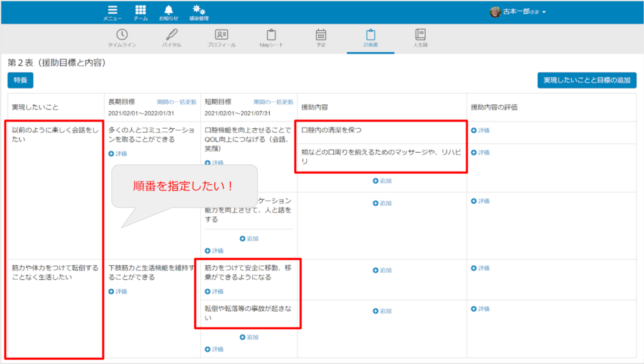This screenshot has width=644, height=364.
Task: Open the バイタル thermometer tab
Action: coord(172,38)
